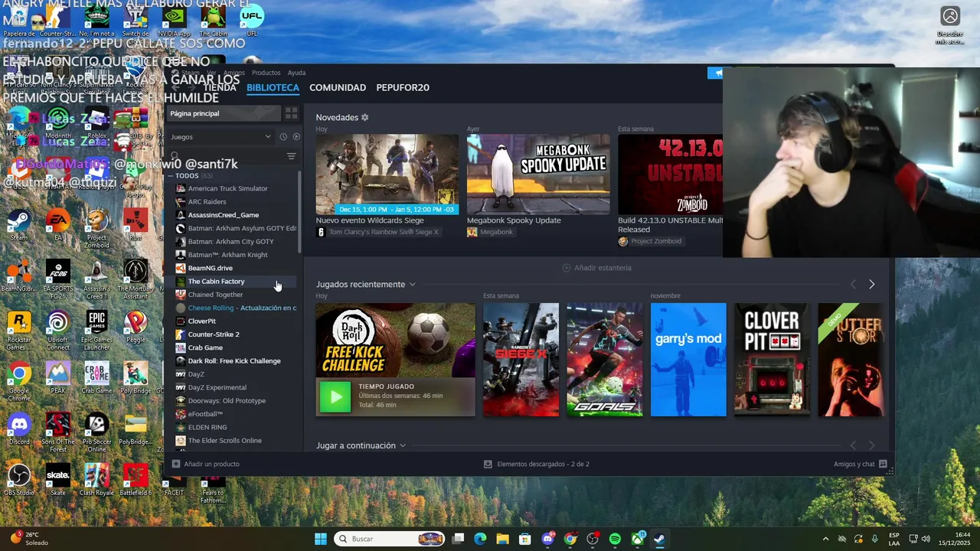Click Añadir estantería
Screen dimensions: 980x551
[597, 268]
